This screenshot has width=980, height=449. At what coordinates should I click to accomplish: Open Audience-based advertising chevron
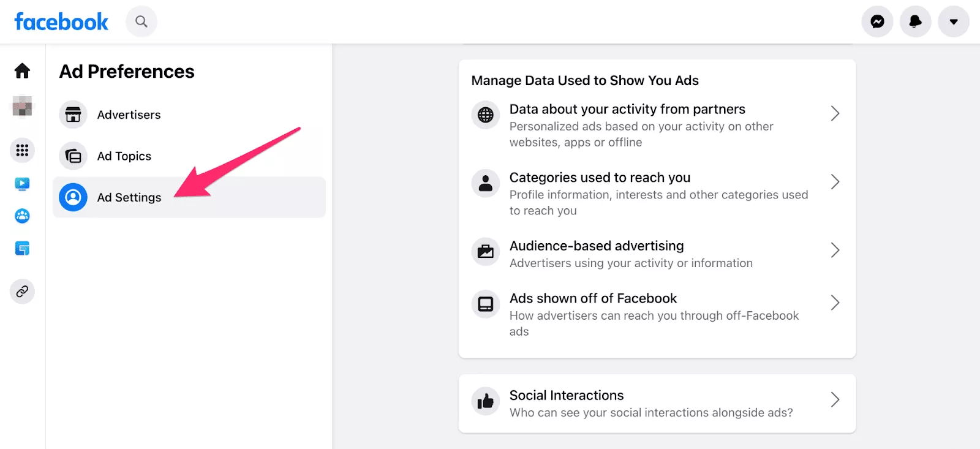click(834, 250)
